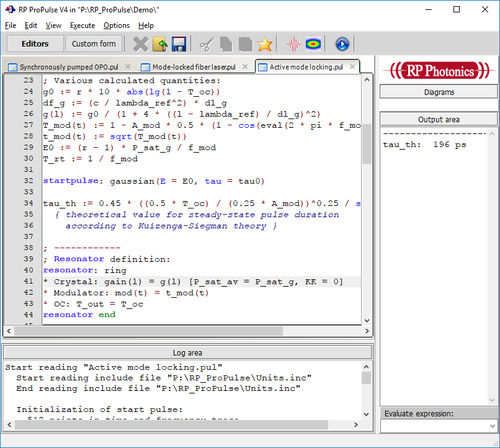This screenshot has height=448, width=500.
Task: Click the Editors button
Action: [x=35, y=43]
